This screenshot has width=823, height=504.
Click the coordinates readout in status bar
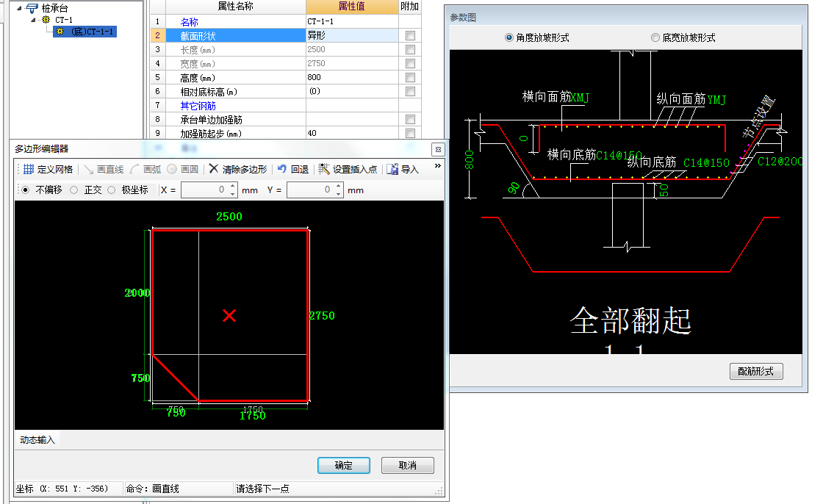[x=62, y=489]
